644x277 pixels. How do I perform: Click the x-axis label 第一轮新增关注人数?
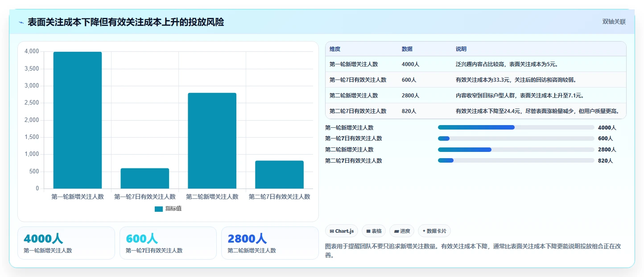[78, 197]
